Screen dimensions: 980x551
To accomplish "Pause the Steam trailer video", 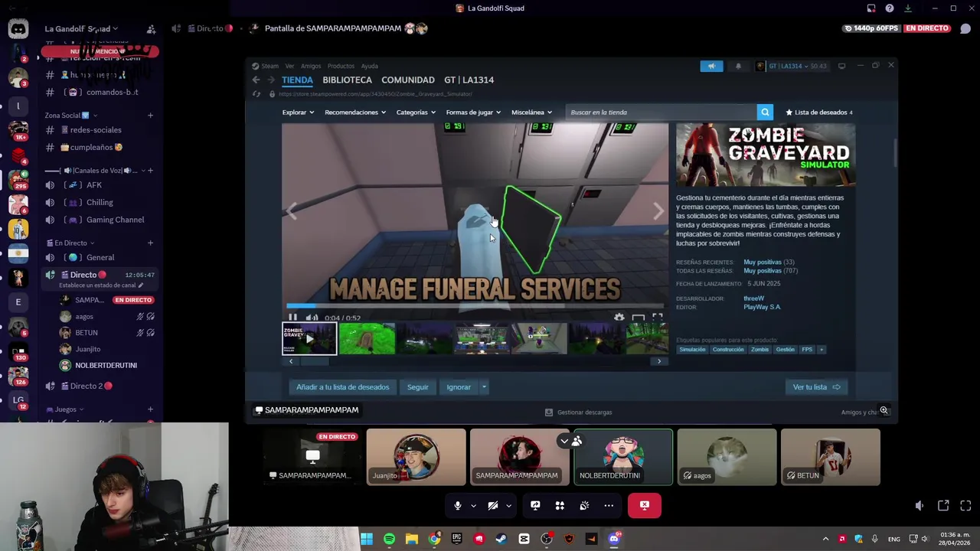I will point(292,318).
